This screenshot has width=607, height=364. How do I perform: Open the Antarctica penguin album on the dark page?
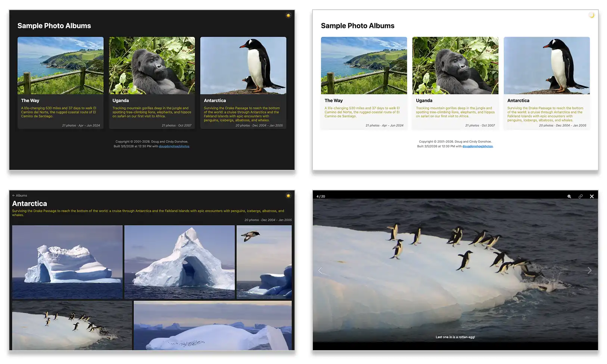tap(243, 66)
